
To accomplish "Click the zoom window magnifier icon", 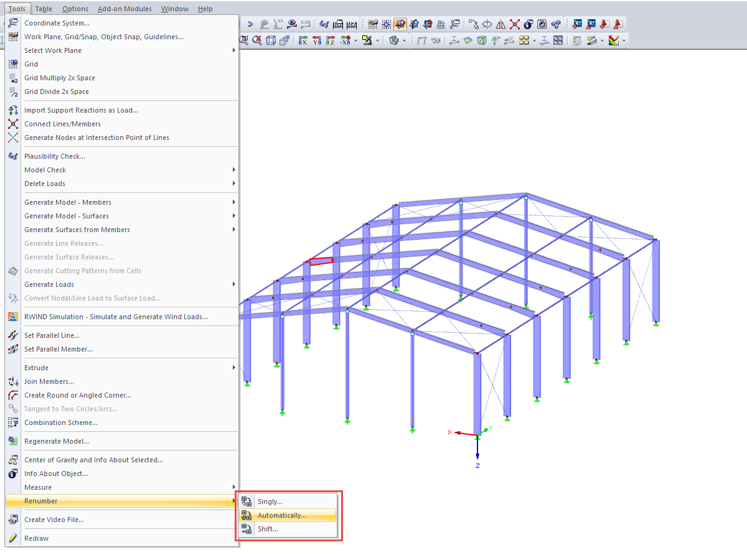I will [243, 40].
